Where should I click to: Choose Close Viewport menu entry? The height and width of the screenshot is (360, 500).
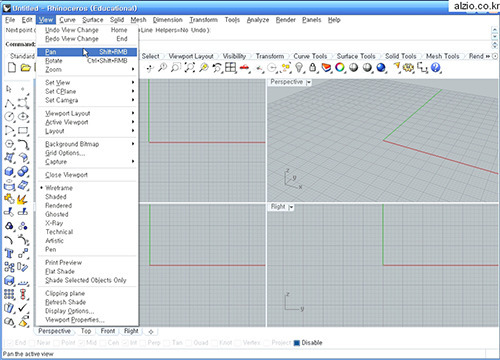tap(87, 175)
